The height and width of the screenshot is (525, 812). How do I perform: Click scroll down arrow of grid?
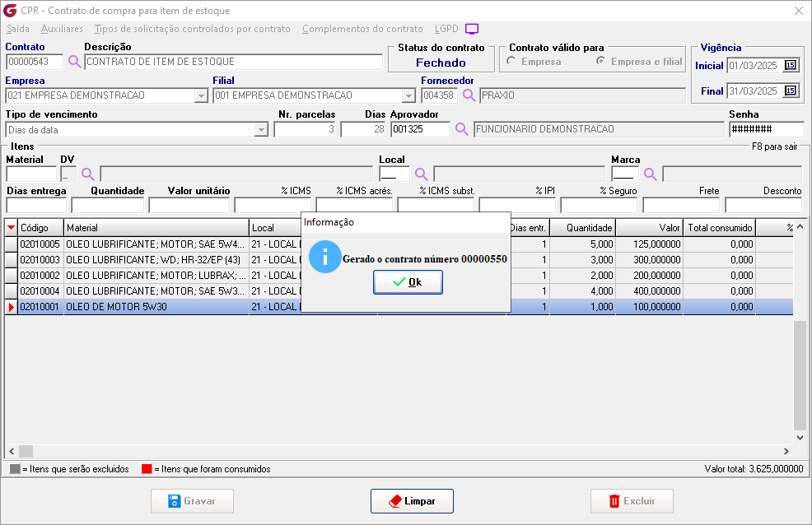(x=800, y=437)
